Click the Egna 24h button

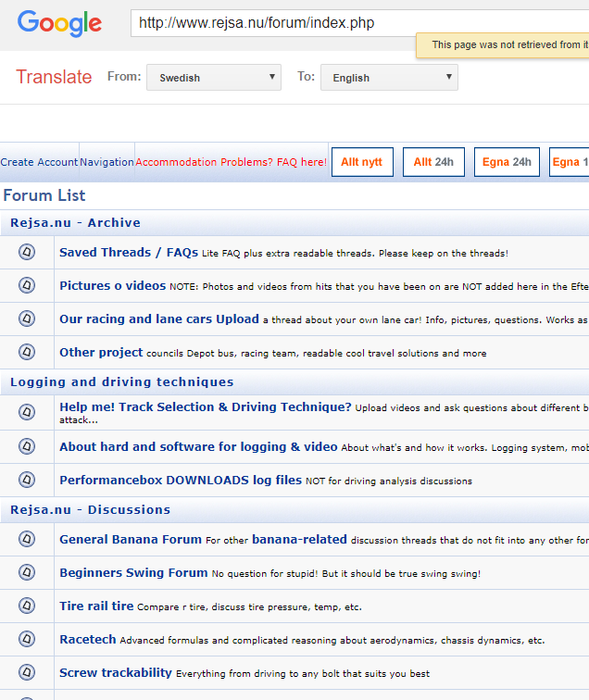(x=507, y=162)
